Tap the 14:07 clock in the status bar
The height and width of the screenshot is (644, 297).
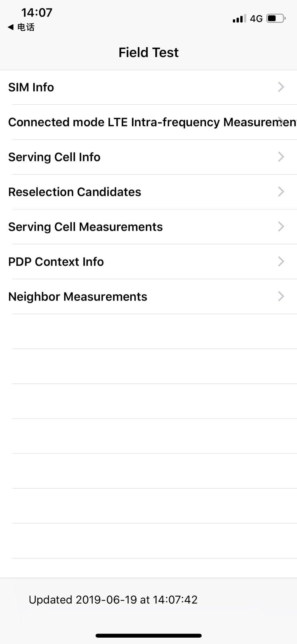pyautogui.click(x=37, y=13)
